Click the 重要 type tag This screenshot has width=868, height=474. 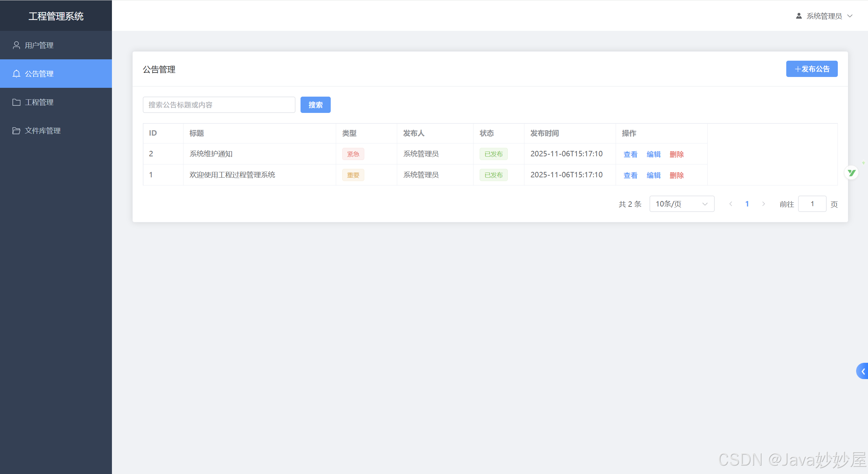(353, 175)
